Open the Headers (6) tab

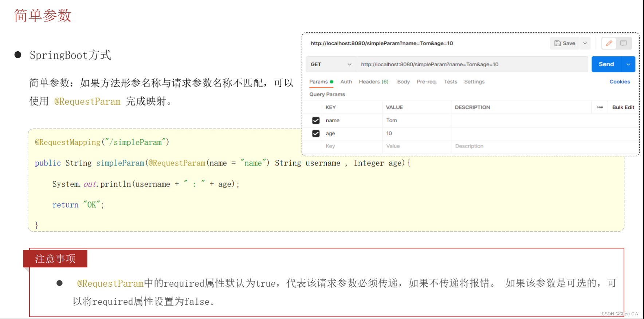tap(374, 82)
